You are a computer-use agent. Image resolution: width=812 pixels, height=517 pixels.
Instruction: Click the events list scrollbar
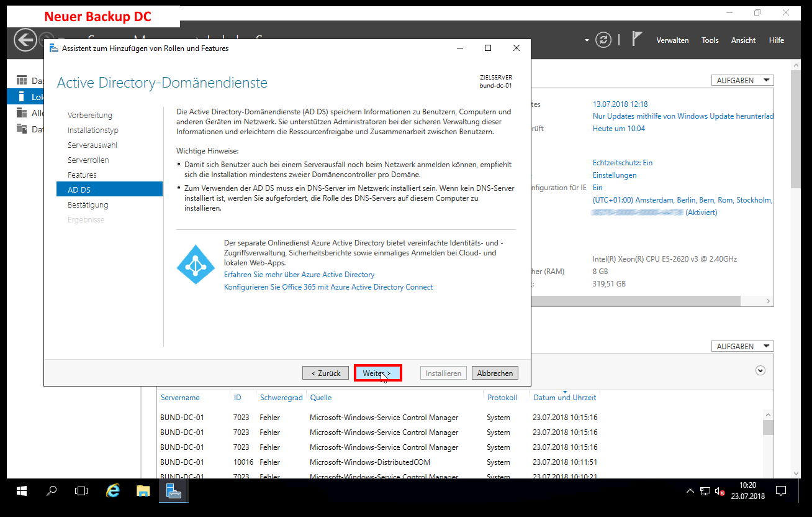pos(768,428)
